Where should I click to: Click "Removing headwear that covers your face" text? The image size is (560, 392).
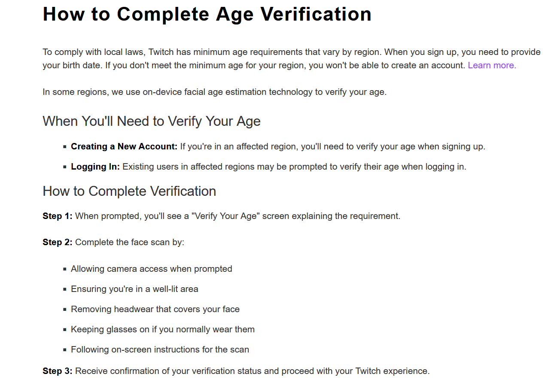[155, 309]
